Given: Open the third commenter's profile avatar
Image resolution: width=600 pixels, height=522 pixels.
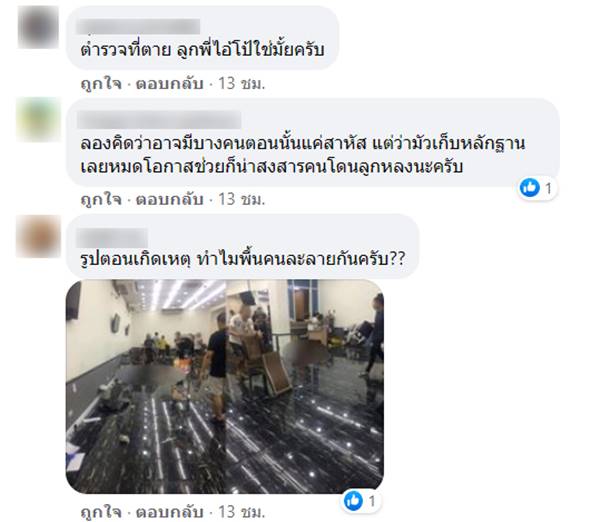Looking at the screenshot, I should pos(38,236).
